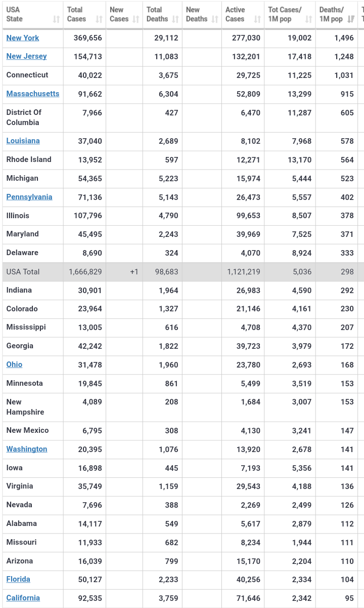Open the New York state link
The height and width of the screenshot is (608, 364).
point(23,38)
